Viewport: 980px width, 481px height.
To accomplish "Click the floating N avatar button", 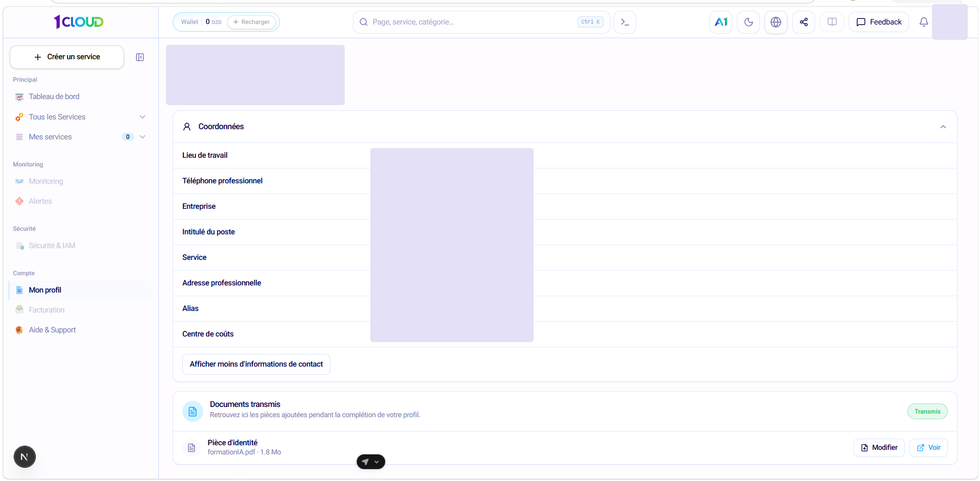I will coord(25,456).
